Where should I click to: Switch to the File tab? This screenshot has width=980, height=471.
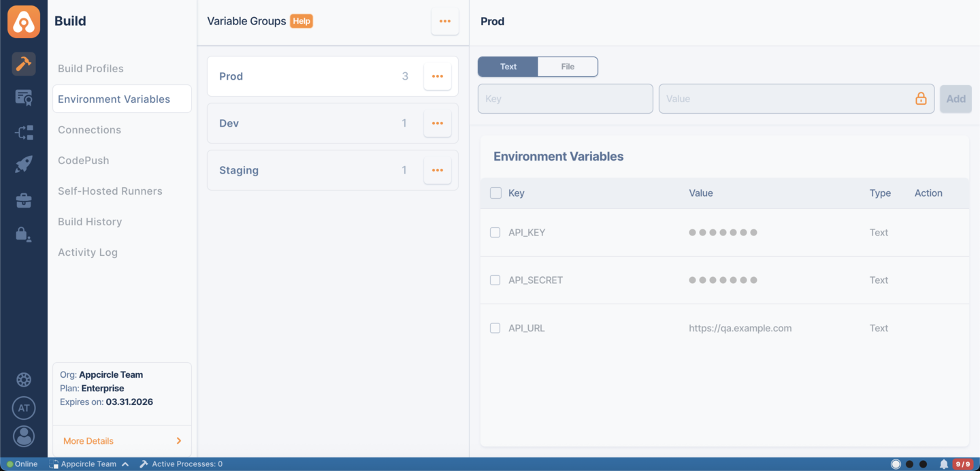click(x=568, y=66)
